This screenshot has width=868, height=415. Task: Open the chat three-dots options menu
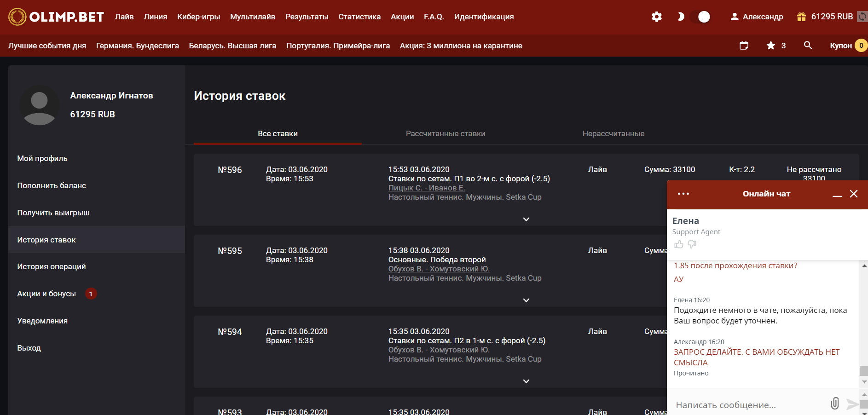pyautogui.click(x=683, y=194)
